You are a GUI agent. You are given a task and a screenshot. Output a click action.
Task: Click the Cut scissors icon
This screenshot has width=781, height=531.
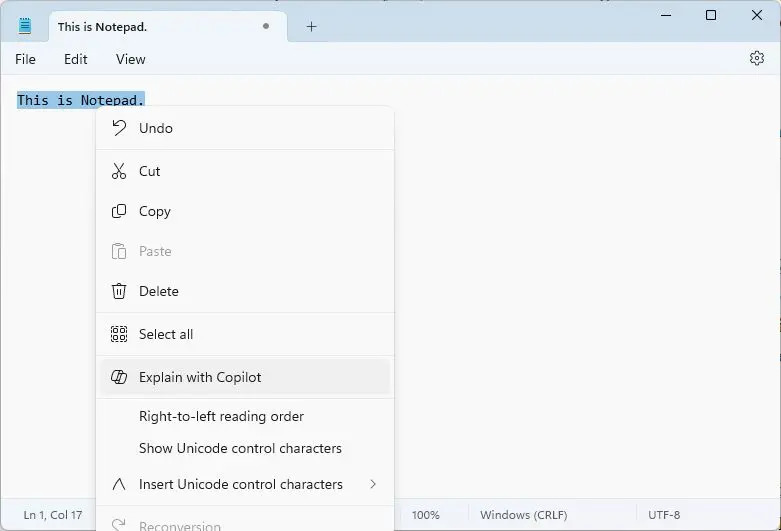119,171
